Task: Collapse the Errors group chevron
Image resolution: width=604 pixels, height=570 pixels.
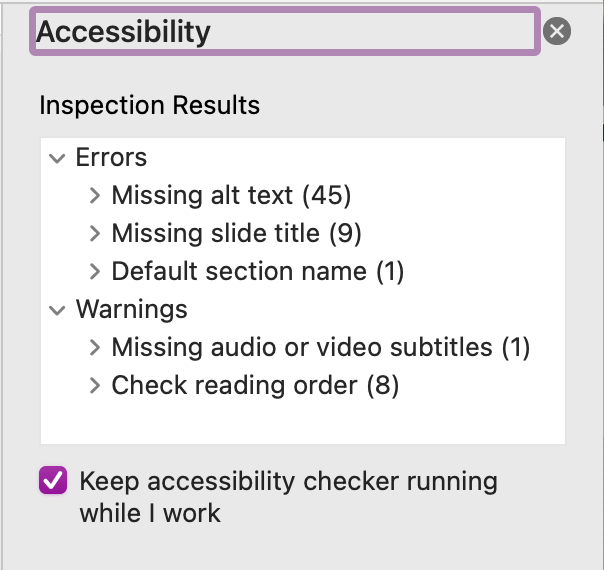Action: (57, 158)
